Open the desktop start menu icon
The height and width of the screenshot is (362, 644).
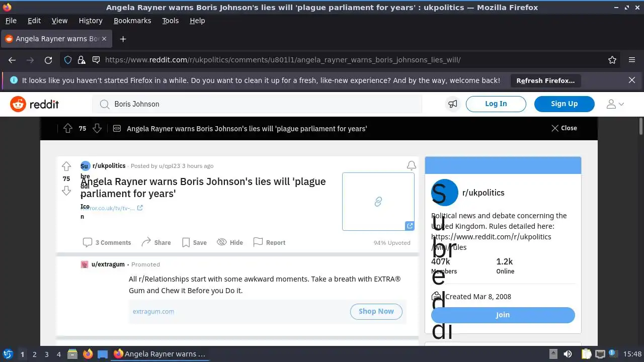coord(8,354)
